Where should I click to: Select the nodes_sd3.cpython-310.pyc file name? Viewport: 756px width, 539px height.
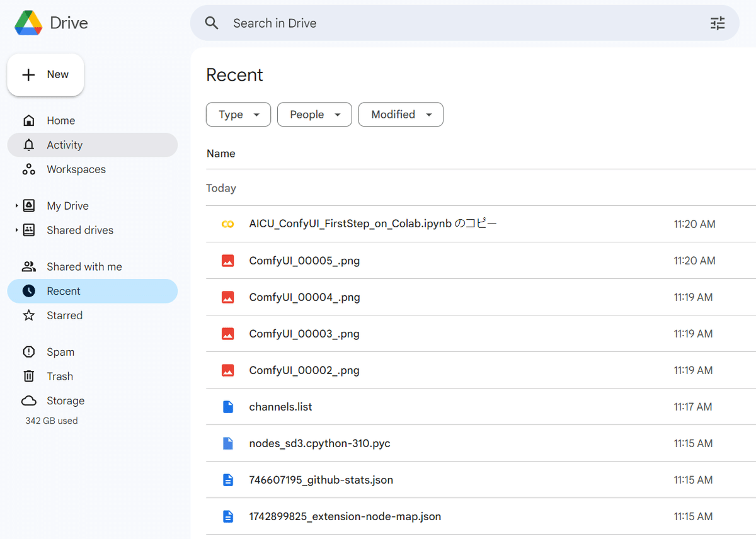(x=319, y=443)
